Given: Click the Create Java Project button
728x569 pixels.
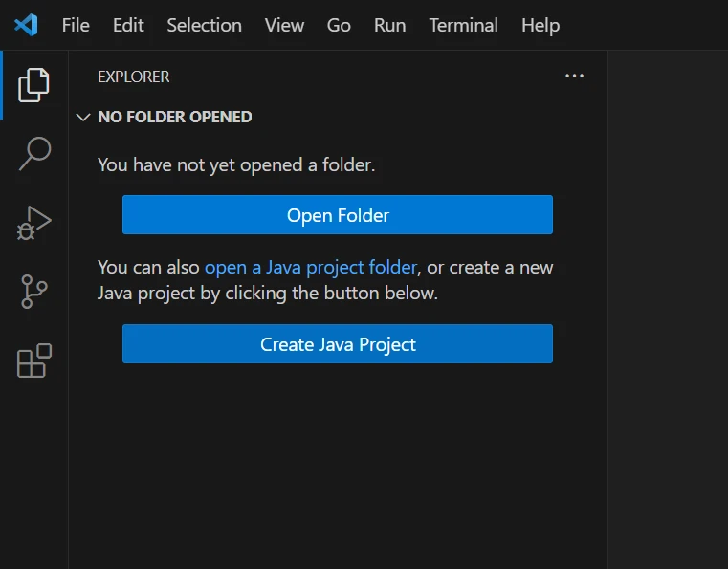Looking at the screenshot, I should point(338,344).
